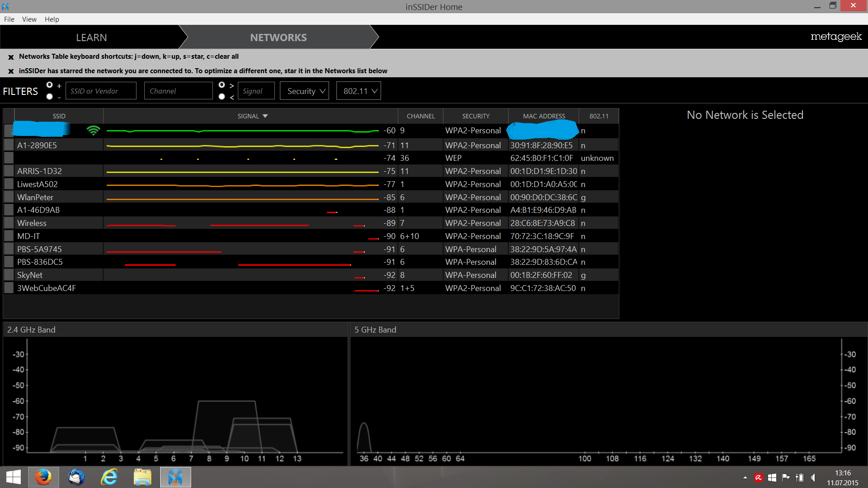Select the plus include filter radio button
Image resolution: width=868 pixels, height=488 pixels.
[x=50, y=85]
